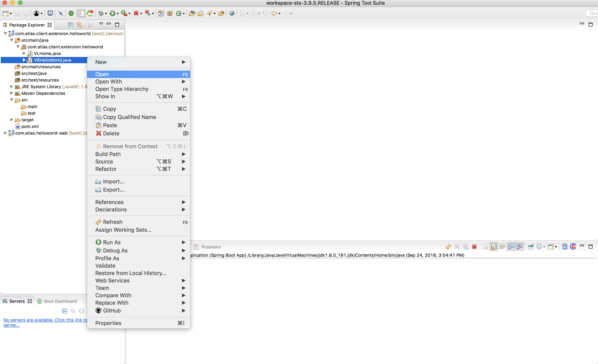Open the Debug button dropdown arrow

pyautogui.click(x=106, y=14)
